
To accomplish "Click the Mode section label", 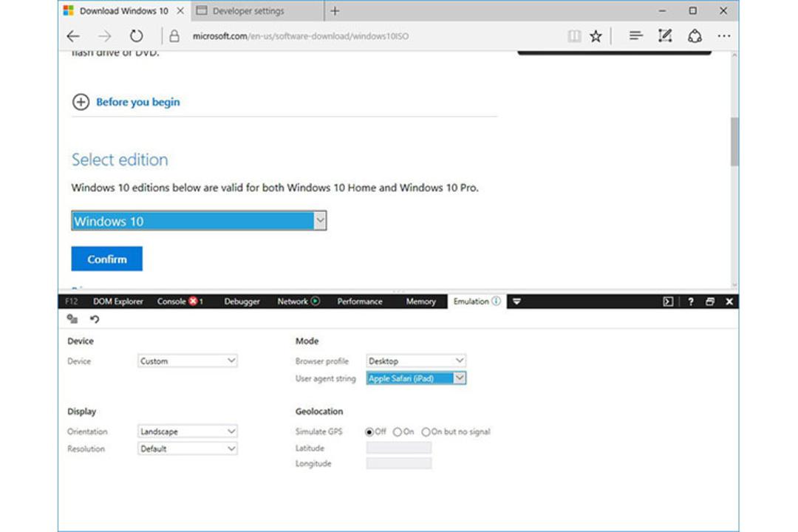I will point(307,341).
